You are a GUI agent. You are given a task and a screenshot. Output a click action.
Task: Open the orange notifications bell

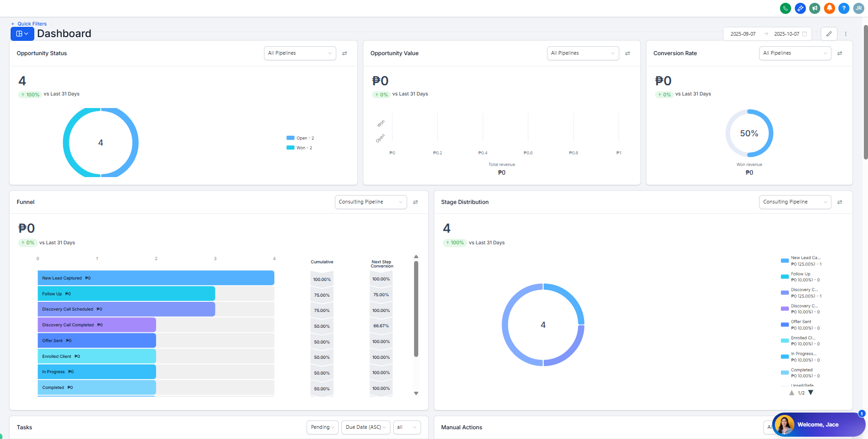(830, 8)
